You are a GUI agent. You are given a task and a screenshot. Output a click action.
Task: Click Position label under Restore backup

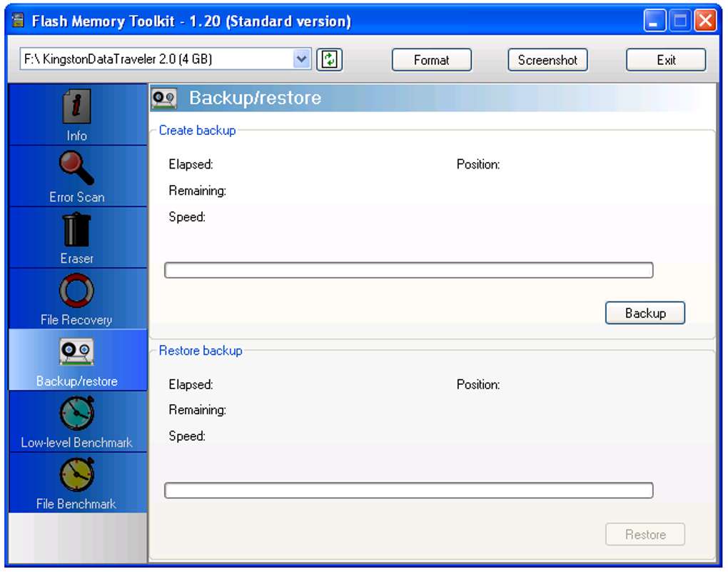pyautogui.click(x=478, y=385)
